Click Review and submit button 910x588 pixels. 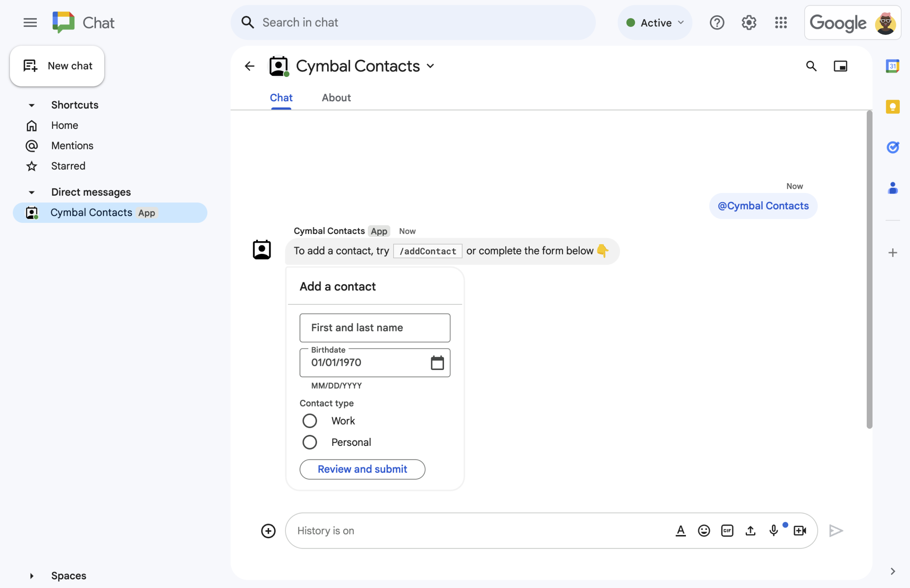pos(362,469)
